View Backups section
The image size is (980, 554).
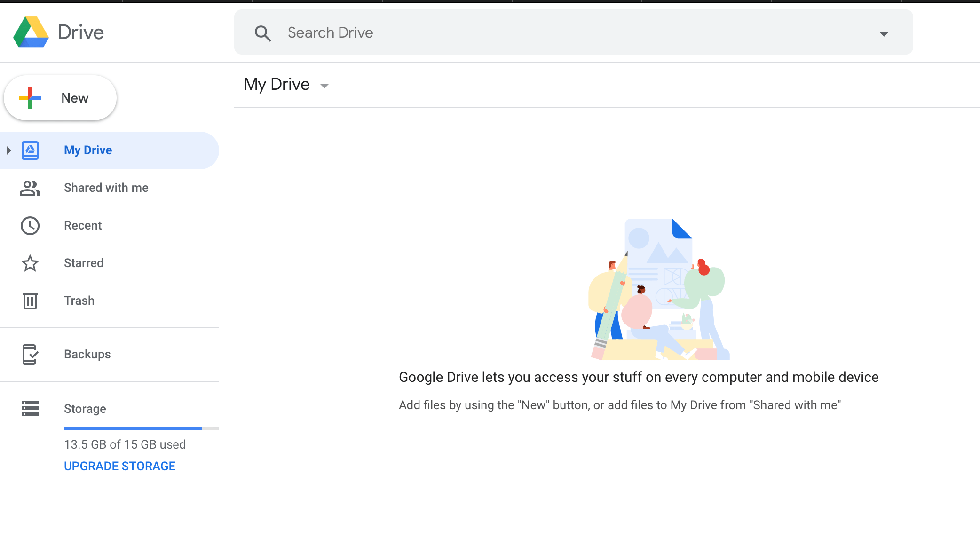109,355
